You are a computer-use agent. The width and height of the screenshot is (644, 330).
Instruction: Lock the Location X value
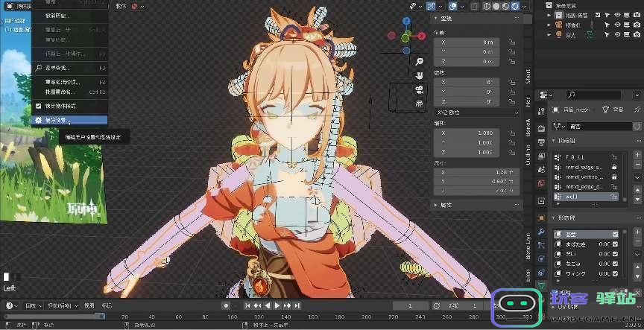[x=512, y=42]
